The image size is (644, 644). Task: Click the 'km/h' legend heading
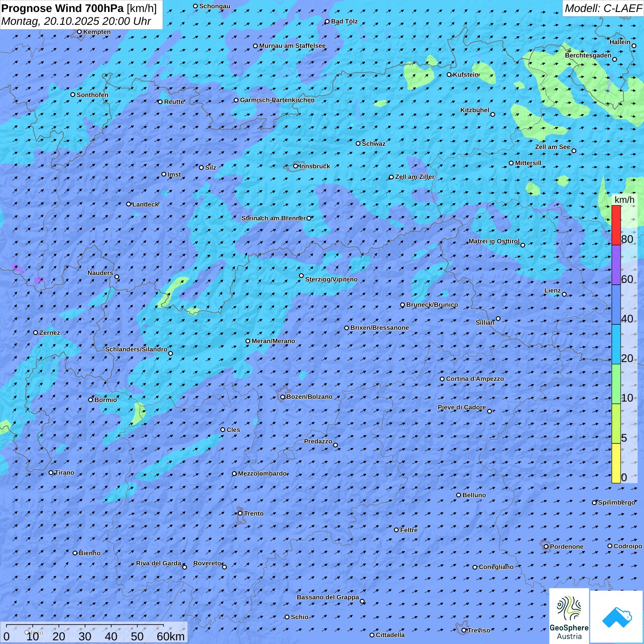tap(624, 200)
